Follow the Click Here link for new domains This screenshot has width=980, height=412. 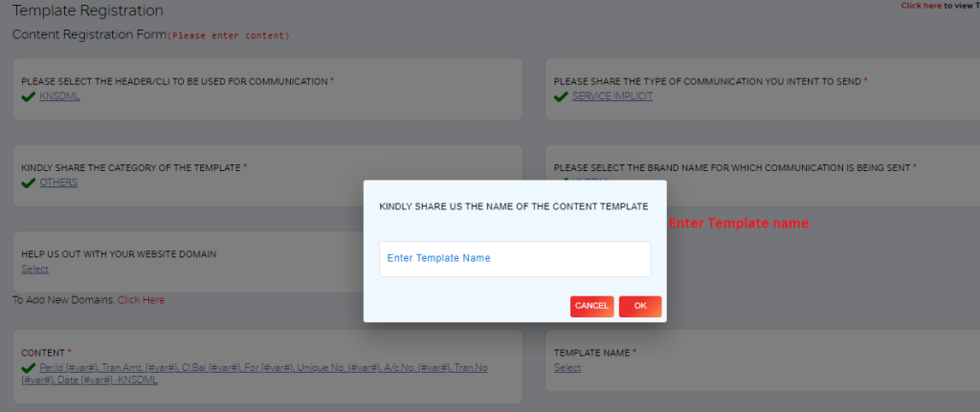142,300
